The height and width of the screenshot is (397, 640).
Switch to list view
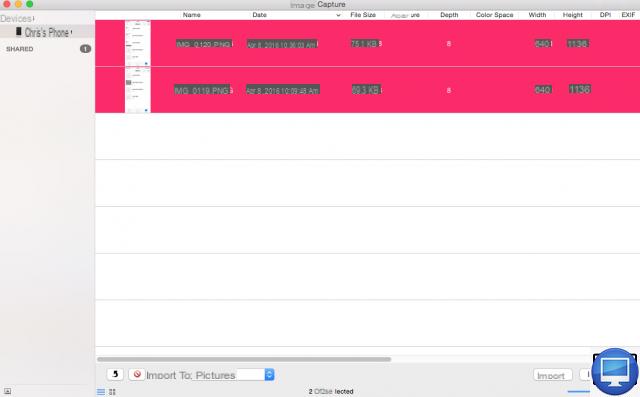click(101, 392)
